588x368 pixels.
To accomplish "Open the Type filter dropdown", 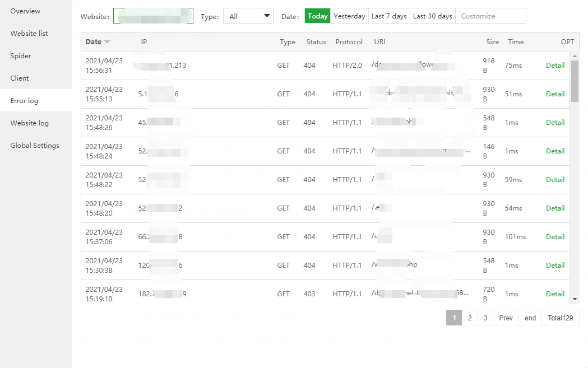I will pos(248,16).
